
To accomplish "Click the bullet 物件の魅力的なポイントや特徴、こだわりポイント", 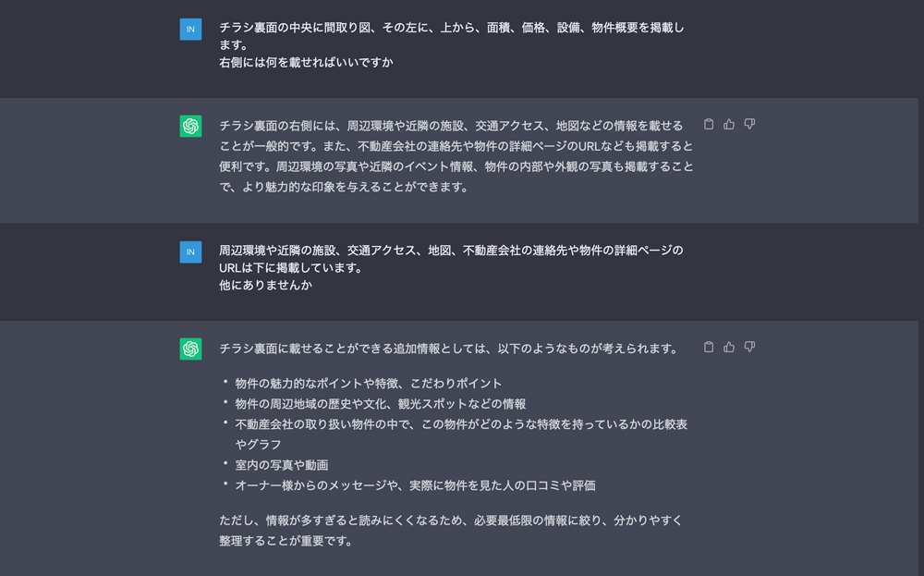I will [x=369, y=384].
